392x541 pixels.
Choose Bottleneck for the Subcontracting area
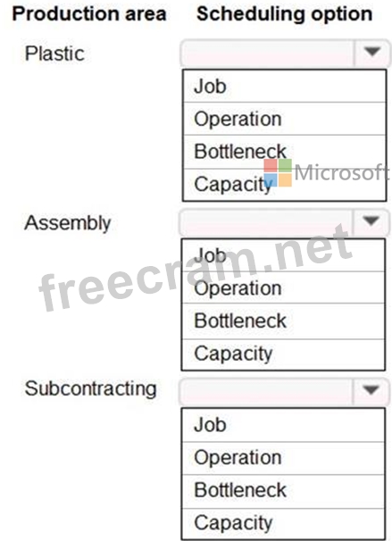pyautogui.click(x=284, y=491)
